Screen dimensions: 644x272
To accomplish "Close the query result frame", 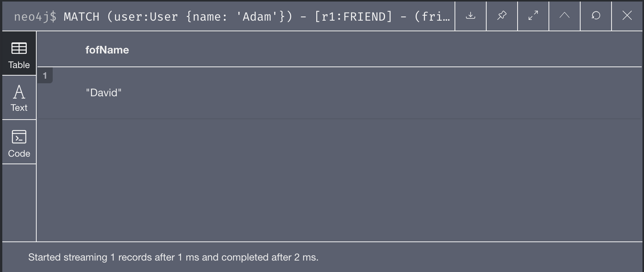I will click(x=627, y=15).
